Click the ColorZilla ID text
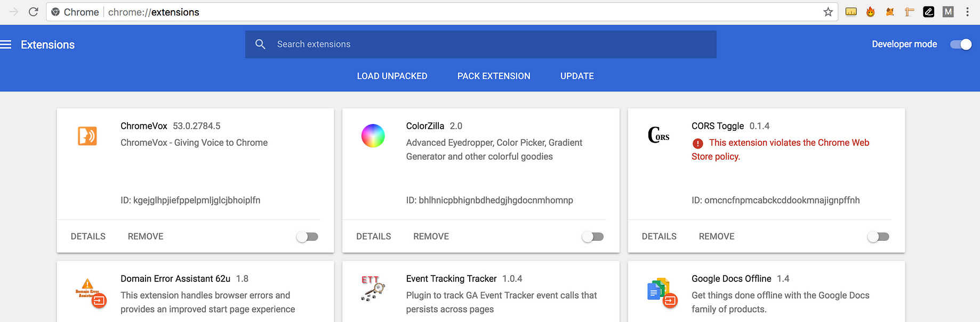This screenshot has width=980, height=322. 489,200
